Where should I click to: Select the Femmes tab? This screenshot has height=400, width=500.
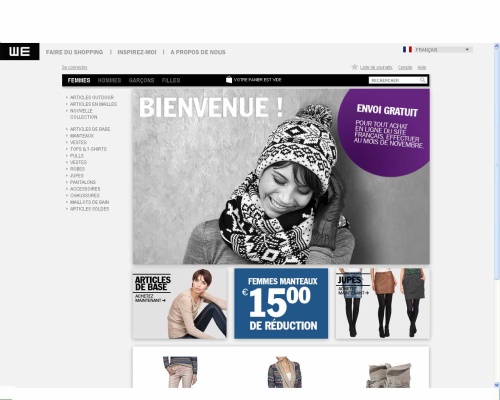[x=79, y=80]
